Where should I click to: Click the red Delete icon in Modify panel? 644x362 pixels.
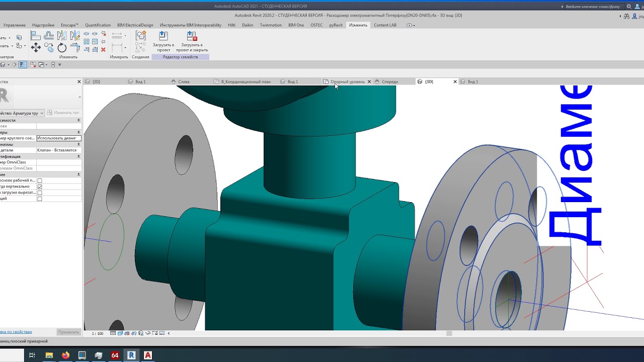tap(103, 50)
